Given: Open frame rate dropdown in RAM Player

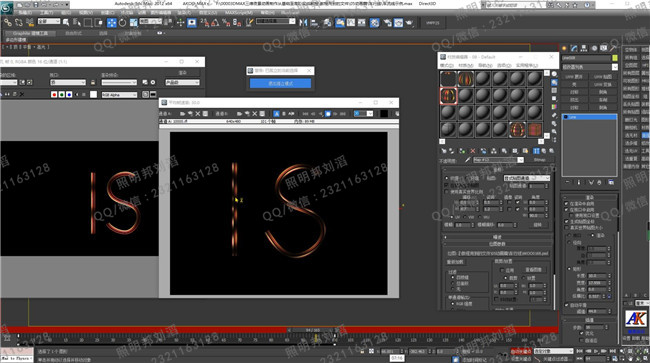Looking at the screenshot, I should [x=364, y=114].
